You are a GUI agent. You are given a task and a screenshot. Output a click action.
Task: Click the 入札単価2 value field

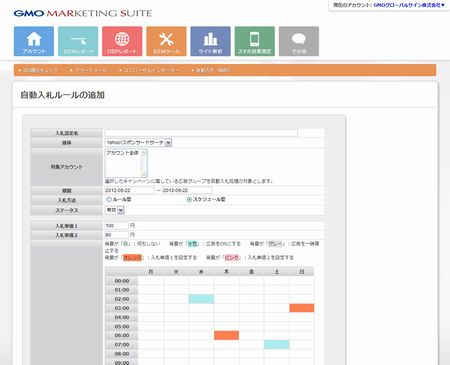coord(116,235)
